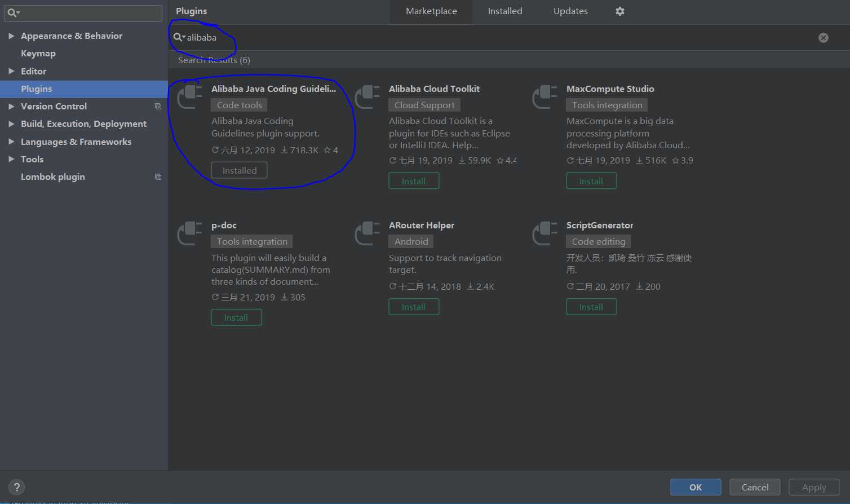Install the ARouter Helper plugin
The width and height of the screenshot is (850, 504).
point(414,307)
